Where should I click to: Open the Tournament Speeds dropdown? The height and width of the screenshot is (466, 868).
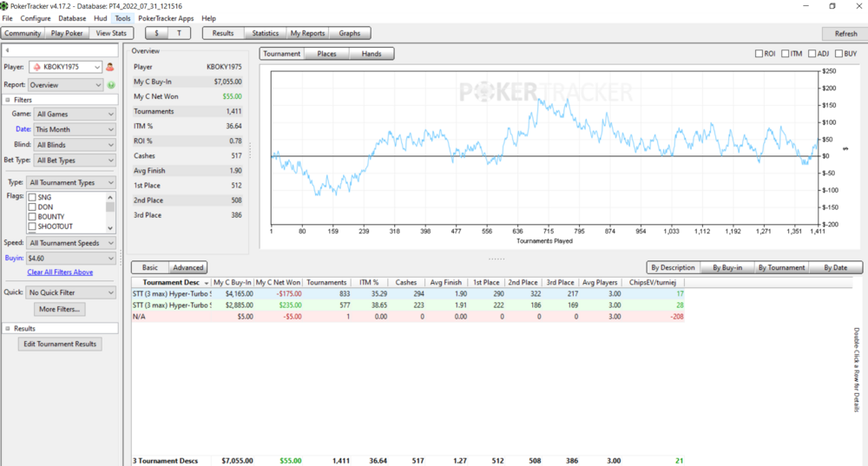point(71,243)
